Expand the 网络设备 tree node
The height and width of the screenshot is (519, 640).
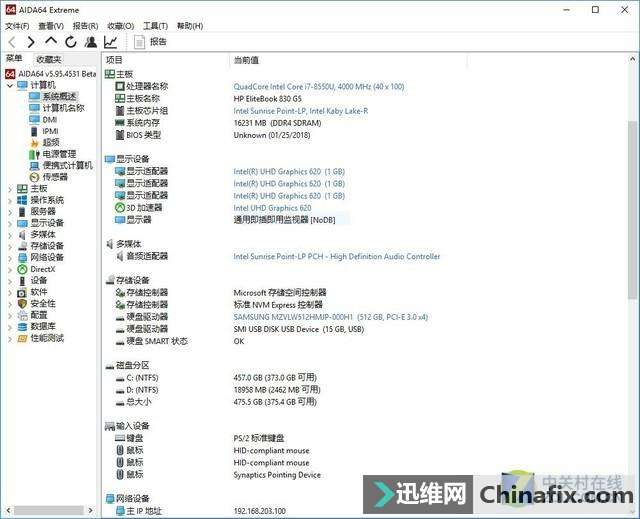(10, 257)
